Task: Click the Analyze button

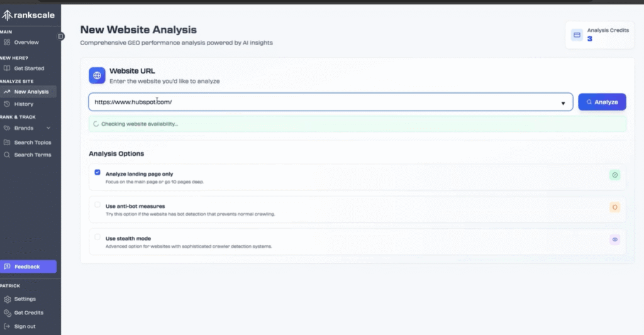Action: pyautogui.click(x=602, y=102)
